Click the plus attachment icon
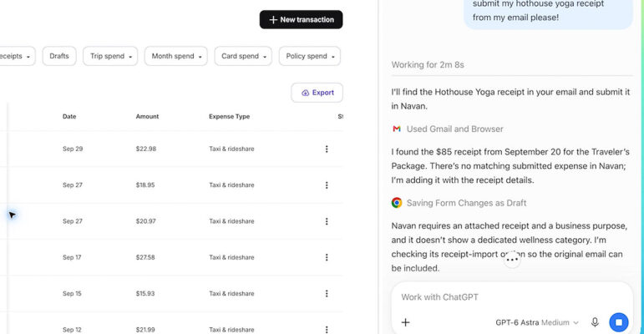Image resolution: width=644 pixels, height=334 pixels. pos(405,322)
